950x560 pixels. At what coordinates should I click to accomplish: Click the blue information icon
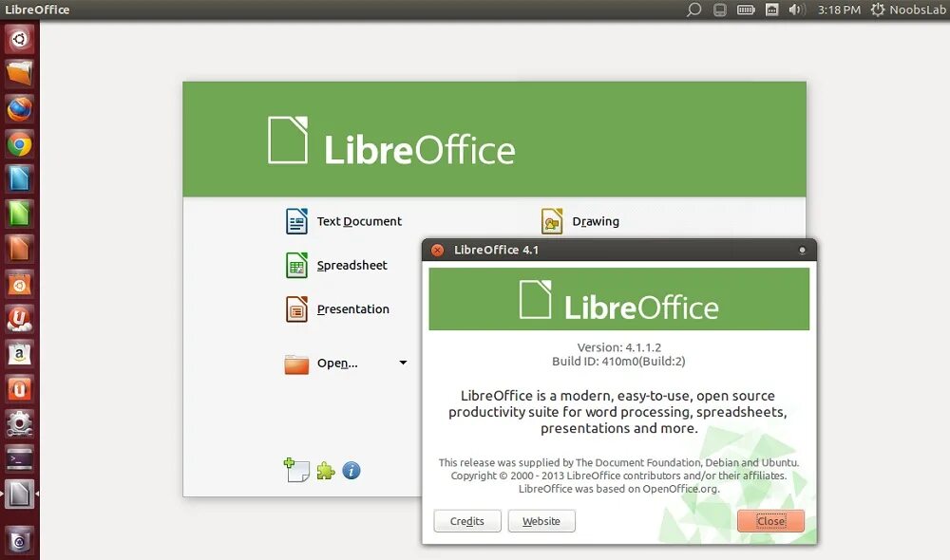pos(351,471)
